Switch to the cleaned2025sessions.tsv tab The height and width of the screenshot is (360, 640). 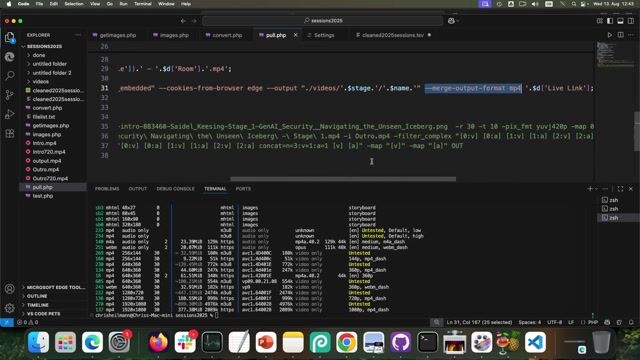pyautogui.click(x=393, y=35)
